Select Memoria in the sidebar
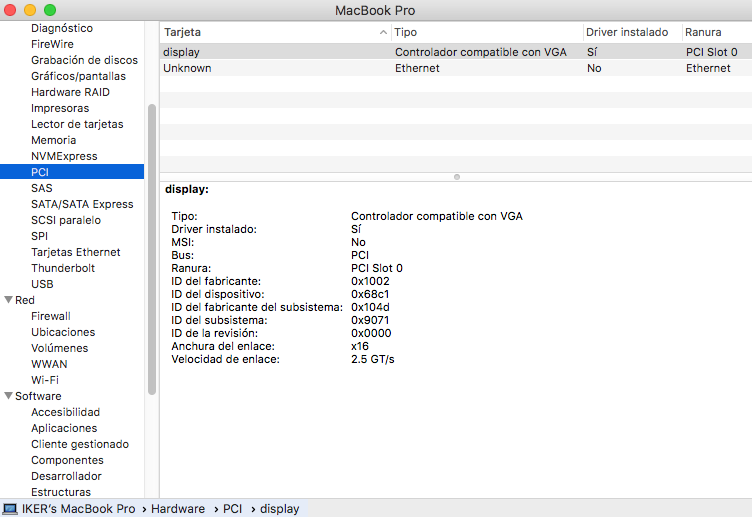The width and height of the screenshot is (752, 517). coord(54,140)
